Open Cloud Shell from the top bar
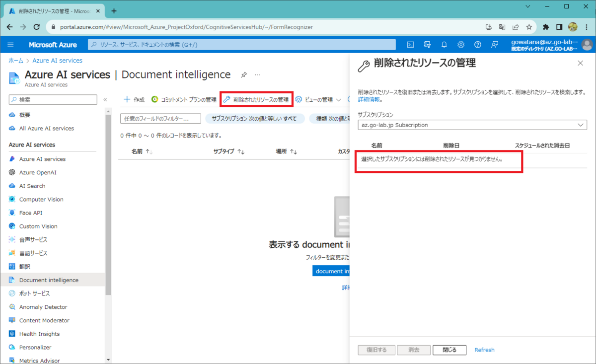Screen dimensions: 596x364 [x=411, y=45]
